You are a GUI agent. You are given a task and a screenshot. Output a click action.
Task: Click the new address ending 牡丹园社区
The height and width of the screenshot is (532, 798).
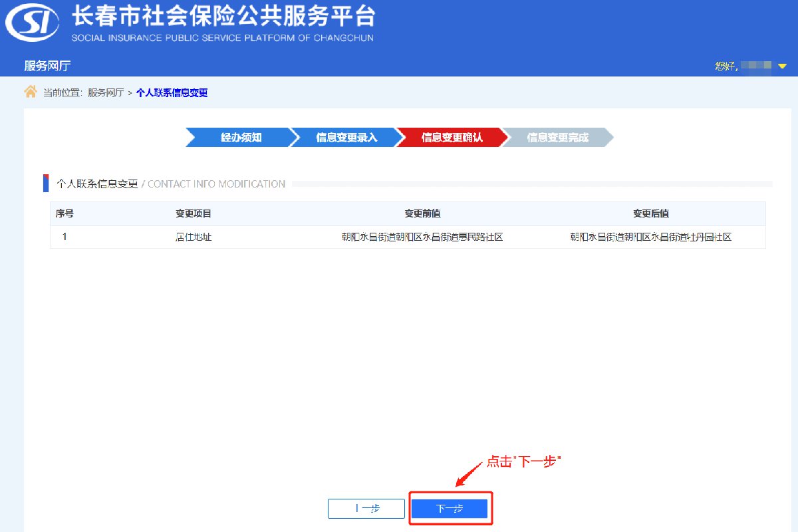point(650,237)
